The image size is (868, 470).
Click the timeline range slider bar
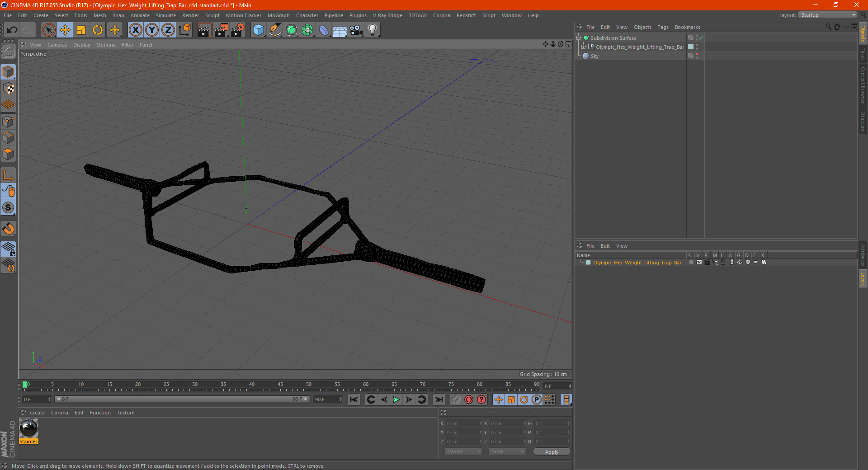click(182, 399)
